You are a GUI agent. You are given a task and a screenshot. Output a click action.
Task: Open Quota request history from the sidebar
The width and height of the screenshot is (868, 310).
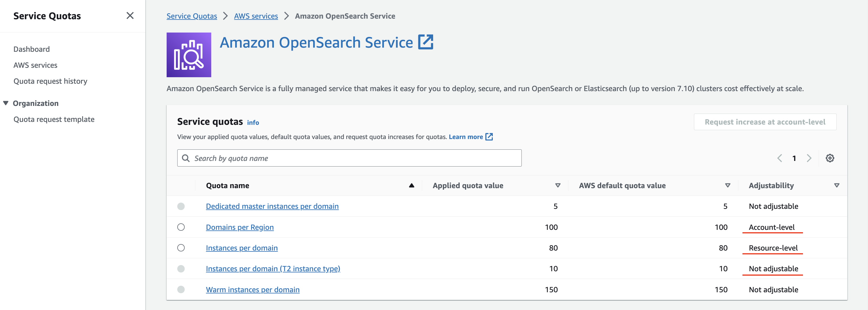click(50, 81)
